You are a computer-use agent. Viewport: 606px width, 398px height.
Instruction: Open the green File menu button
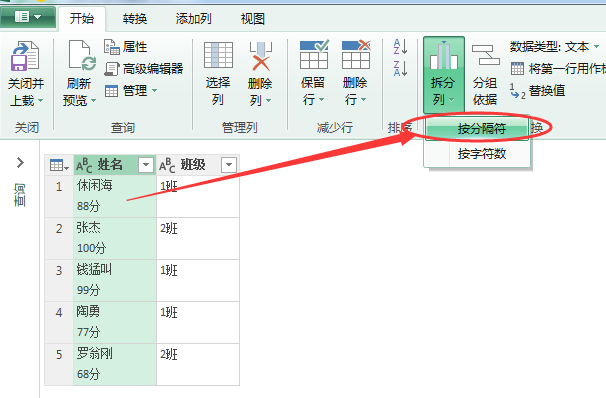point(27,17)
